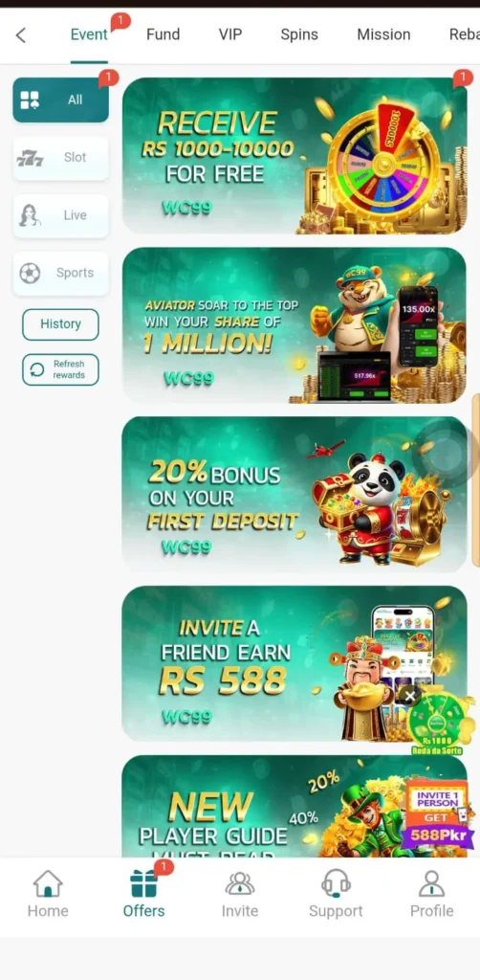480x980 pixels.
Task: Open the Profile person icon
Action: click(x=431, y=883)
